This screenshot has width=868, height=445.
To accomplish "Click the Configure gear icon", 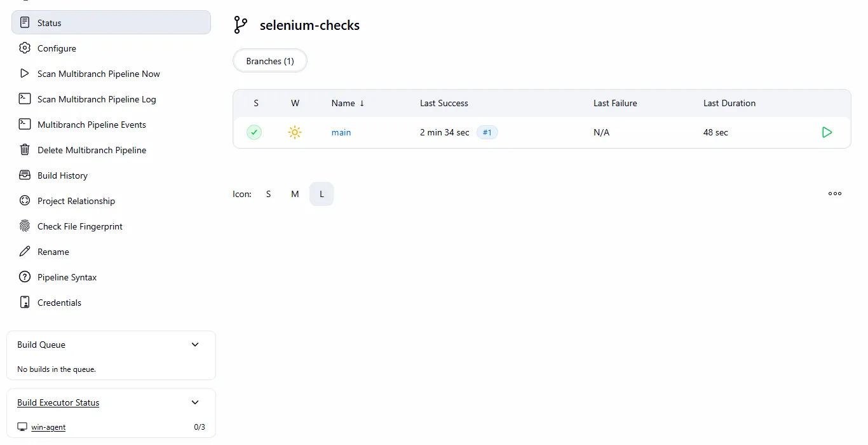I will pyautogui.click(x=25, y=48).
